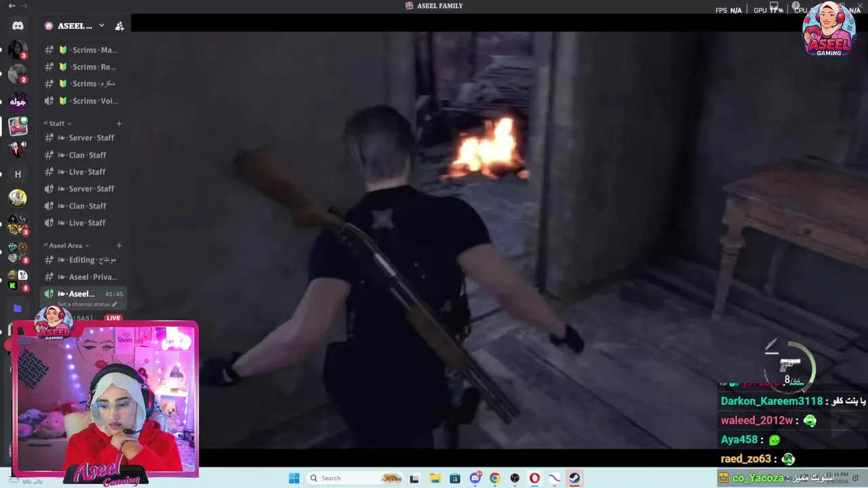Create a channel with Aseel Area plus
Image resolution: width=868 pixels, height=488 pixels.
119,245
